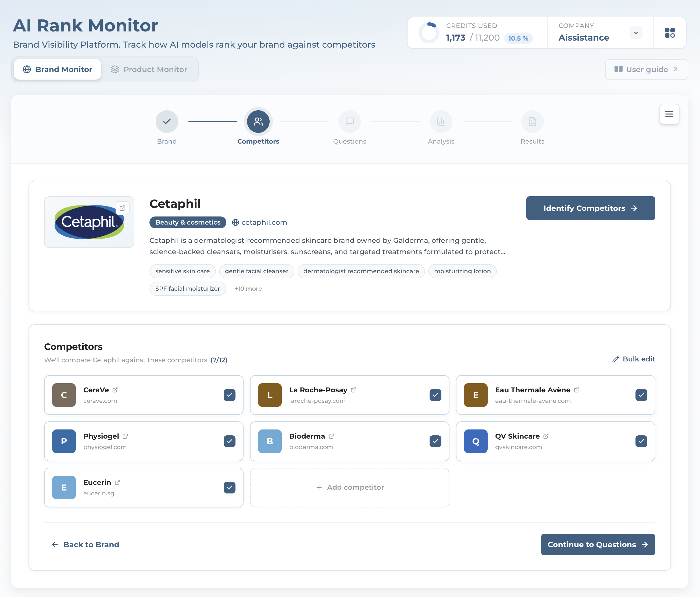Open the User guide link
The height and width of the screenshot is (597, 700).
tap(646, 69)
